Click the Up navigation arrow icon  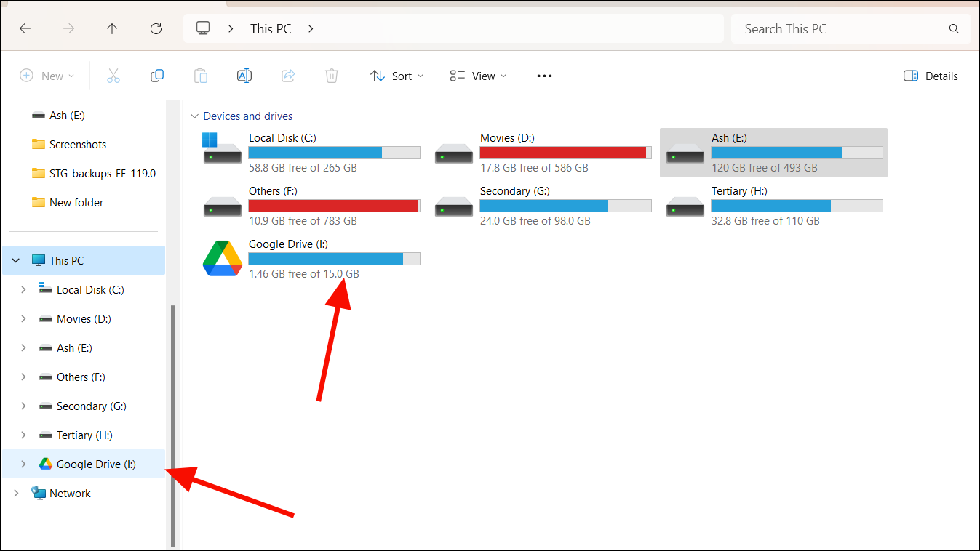[x=112, y=28]
